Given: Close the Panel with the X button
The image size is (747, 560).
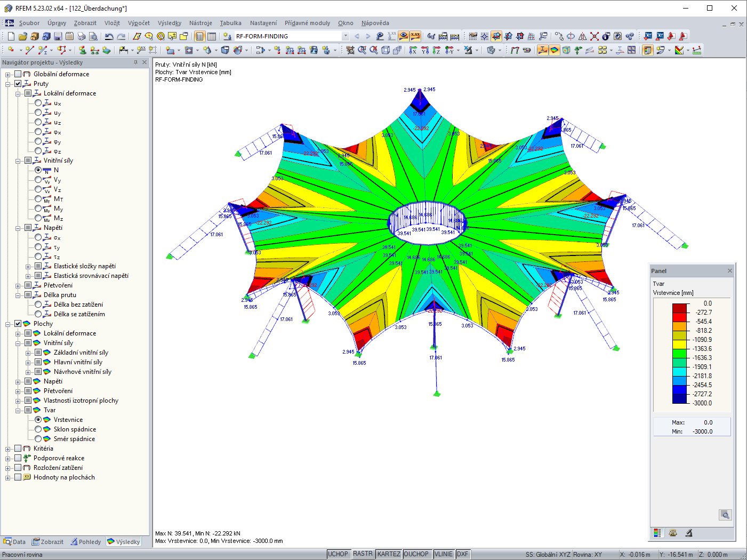Looking at the screenshot, I should tap(729, 270).
